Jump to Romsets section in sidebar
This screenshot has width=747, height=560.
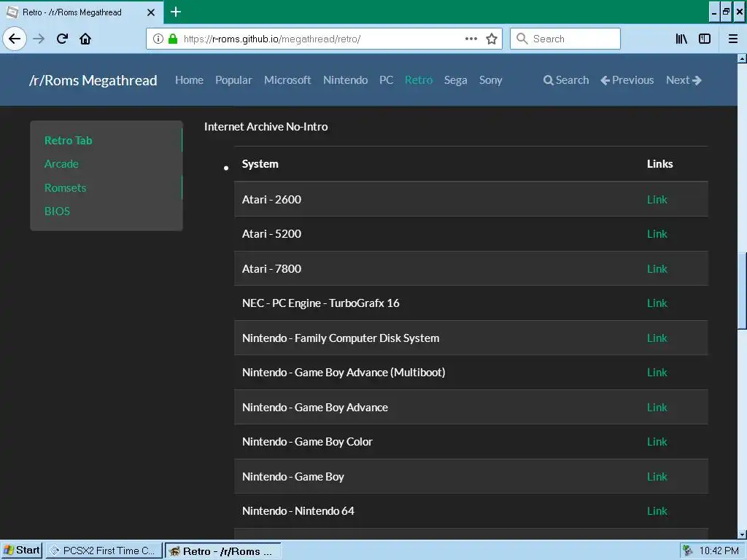pos(65,187)
